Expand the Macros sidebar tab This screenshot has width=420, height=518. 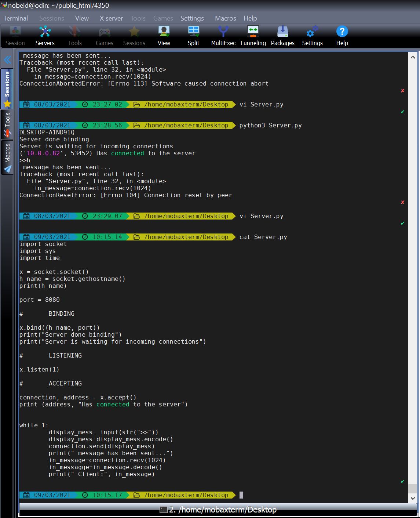[7, 158]
